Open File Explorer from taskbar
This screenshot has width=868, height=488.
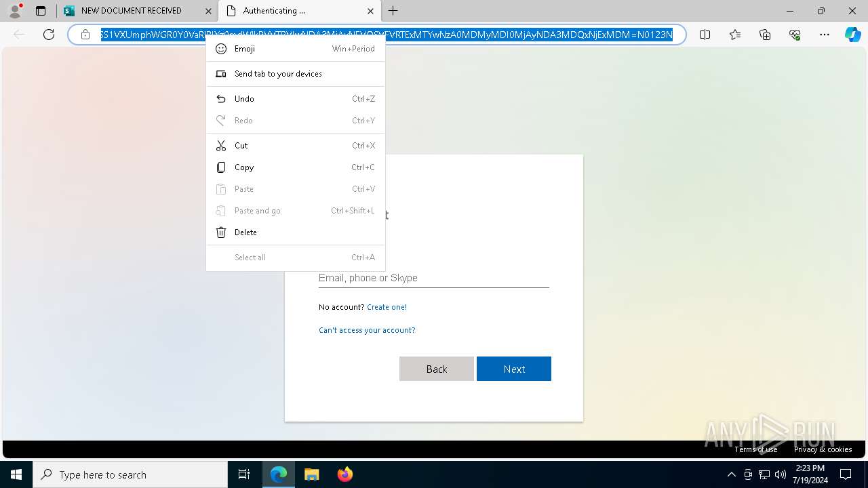pyautogui.click(x=311, y=474)
